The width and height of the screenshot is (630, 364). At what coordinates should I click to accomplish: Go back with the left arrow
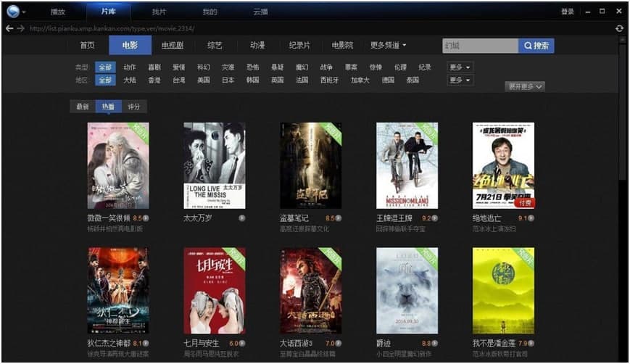[9, 28]
